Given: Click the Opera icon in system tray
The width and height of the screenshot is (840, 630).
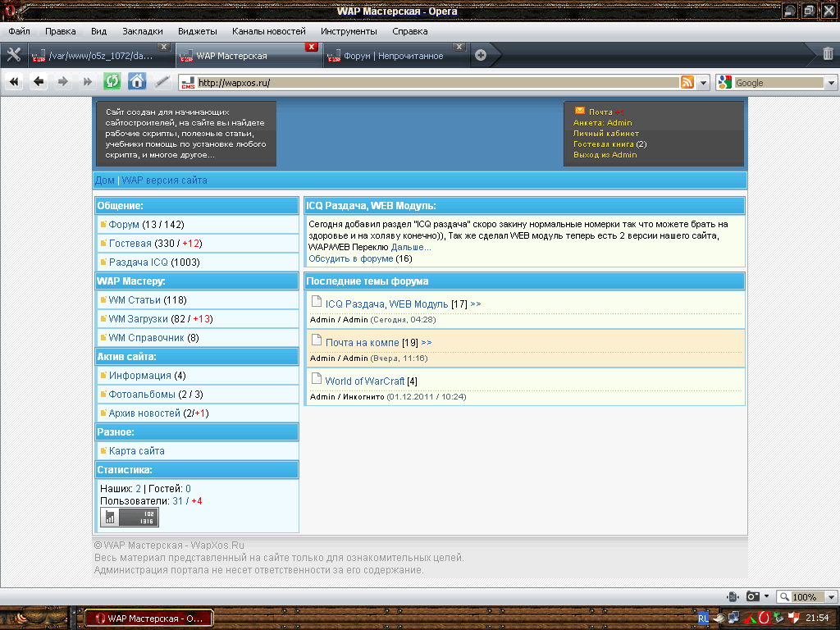Looking at the screenshot, I should (764, 619).
